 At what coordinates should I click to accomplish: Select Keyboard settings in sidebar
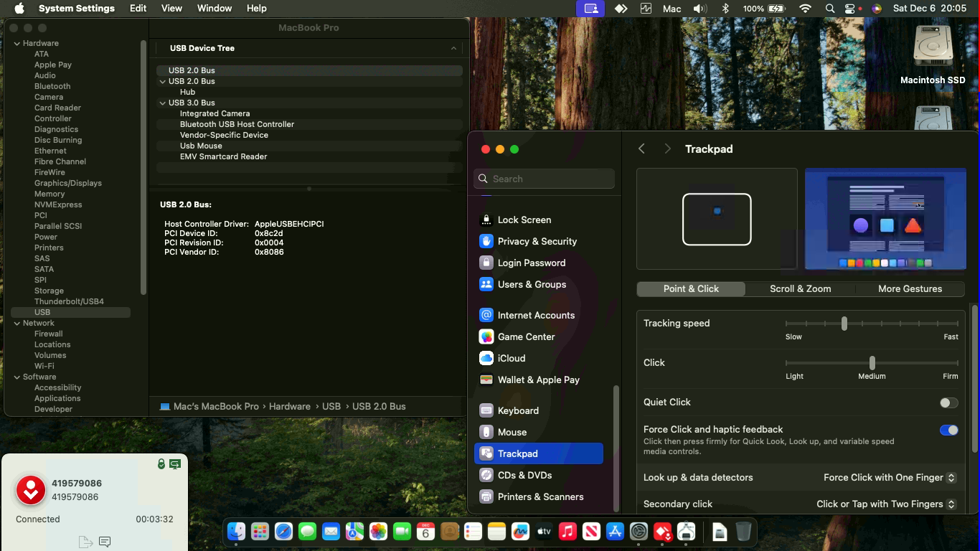click(x=518, y=410)
